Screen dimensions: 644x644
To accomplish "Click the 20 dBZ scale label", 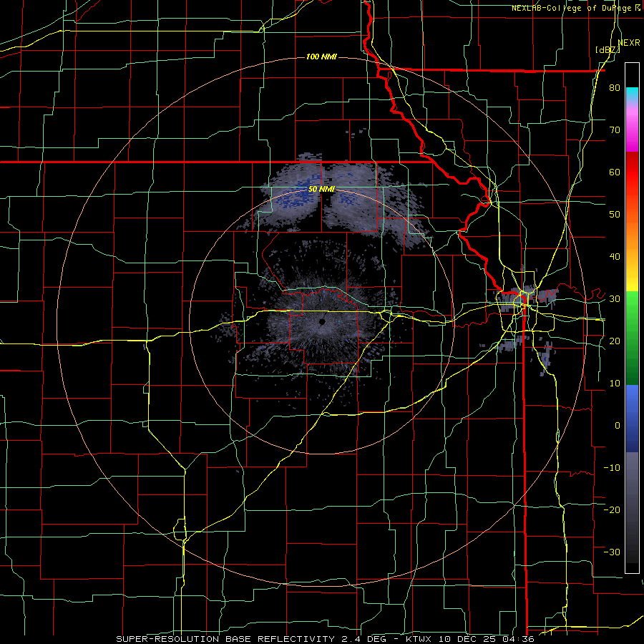I will pos(615,341).
